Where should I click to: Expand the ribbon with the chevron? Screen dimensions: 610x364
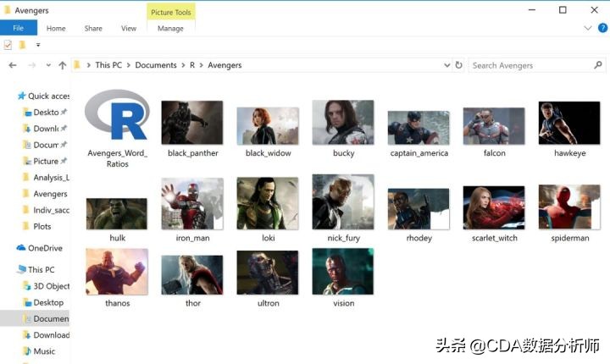(x=588, y=28)
